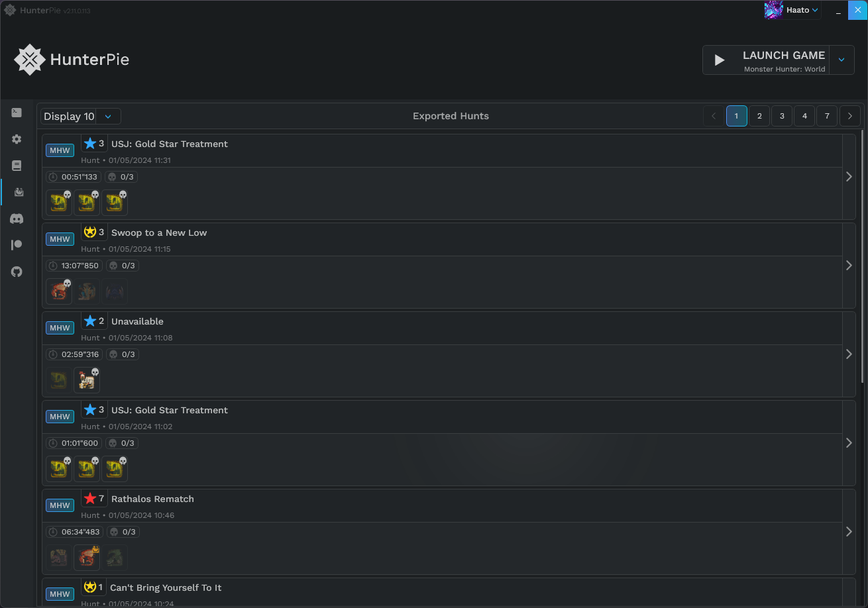Expand the Swoop to a New Low hunt
This screenshot has height=608, width=868.
(849, 265)
